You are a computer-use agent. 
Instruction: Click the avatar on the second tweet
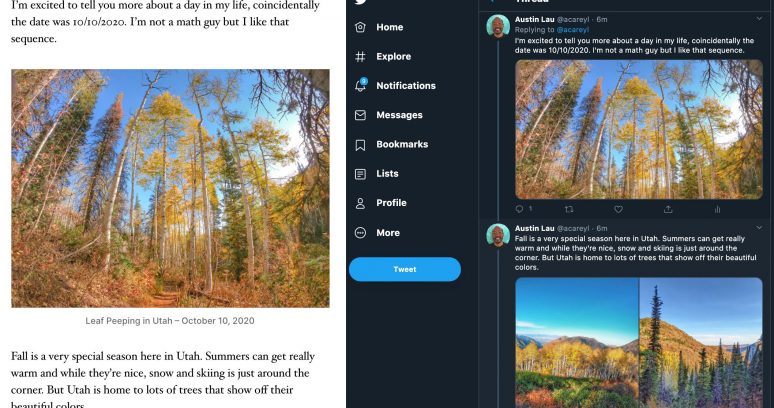498,236
